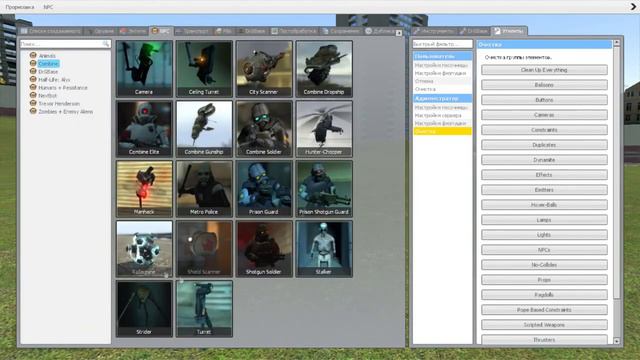Image resolution: width=640 pixels, height=360 pixels.
Task: Spawn the Combine Gunship
Action: (204, 129)
